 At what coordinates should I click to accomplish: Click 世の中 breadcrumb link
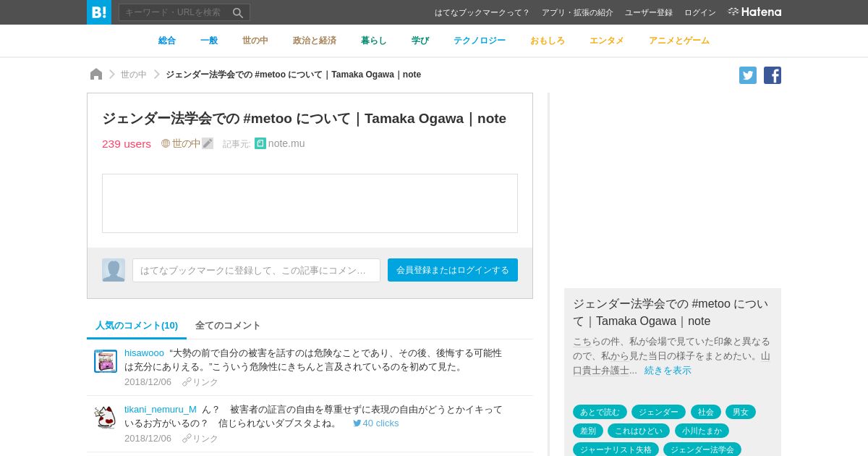tap(134, 75)
